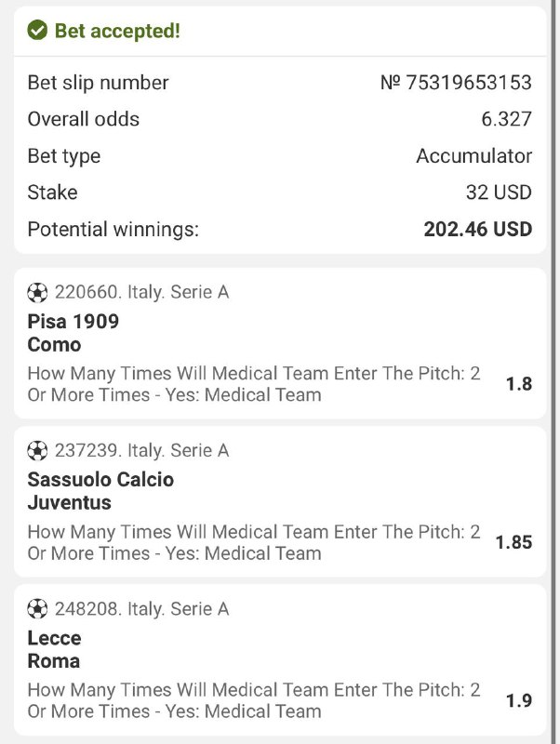560x744 pixels.
Task: Open the Pisa 1909 vs Como match
Action: click(x=73, y=333)
